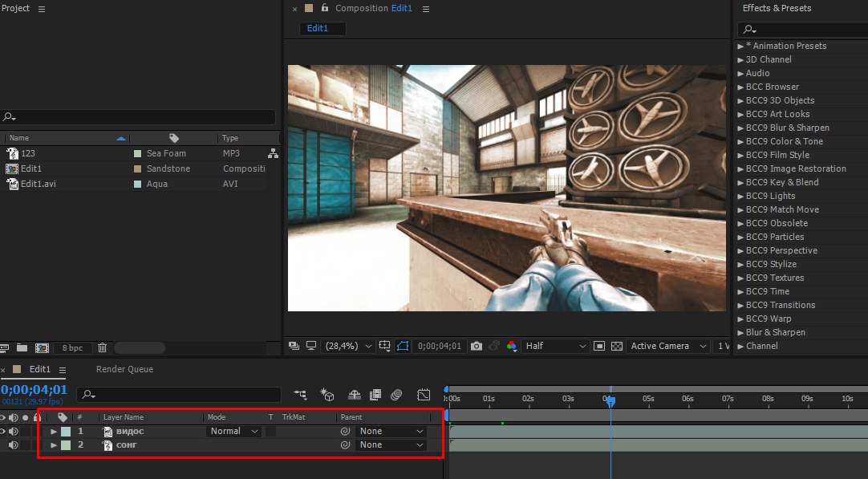Screen dimensions: 868x479
Task: Click the label tag column header in Project panel
Action: tap(174, 138)
